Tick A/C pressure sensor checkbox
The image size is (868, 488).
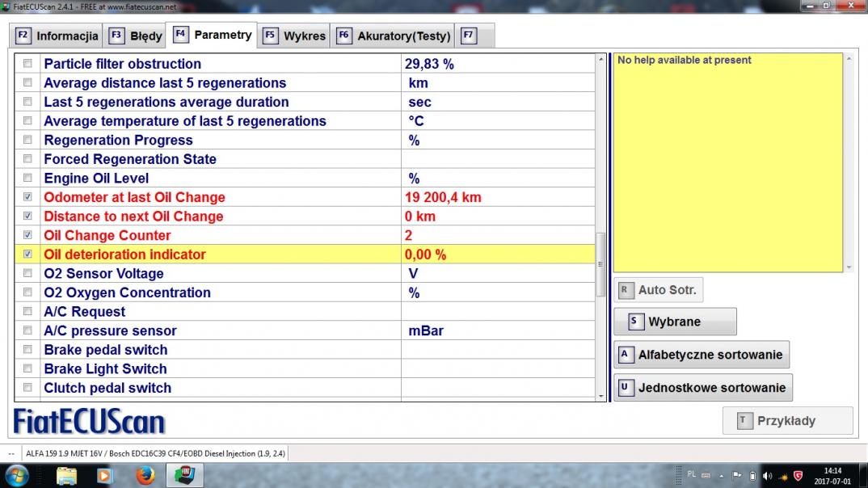[27, 330]
